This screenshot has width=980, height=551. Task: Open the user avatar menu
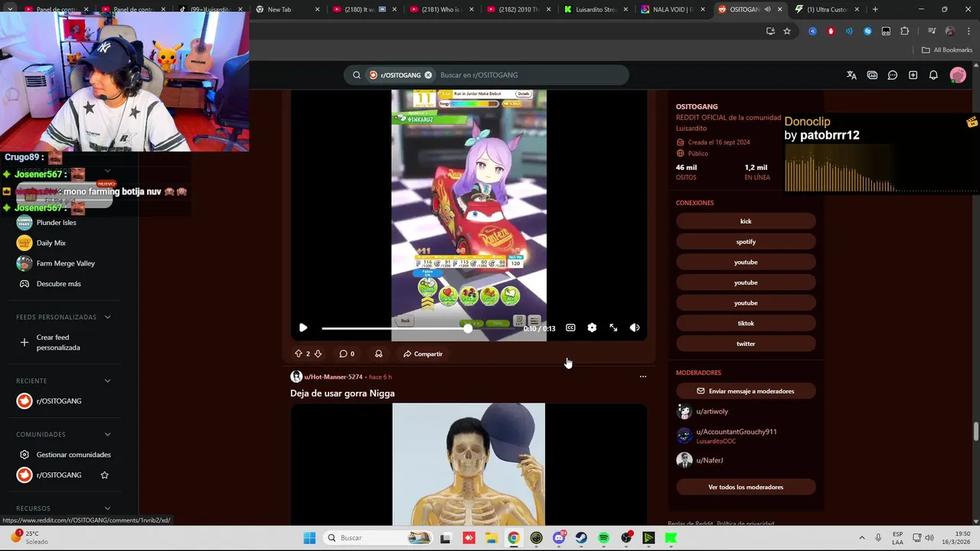pos(958,75)
